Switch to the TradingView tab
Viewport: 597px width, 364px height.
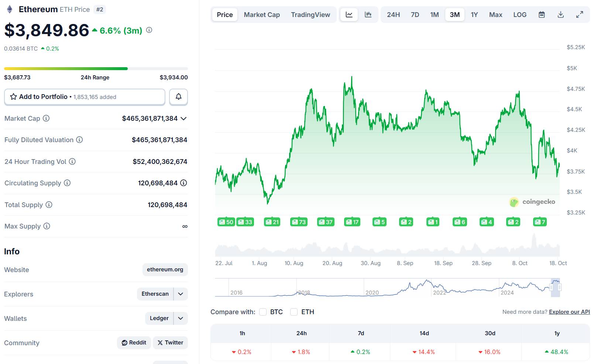pos(310,15)
